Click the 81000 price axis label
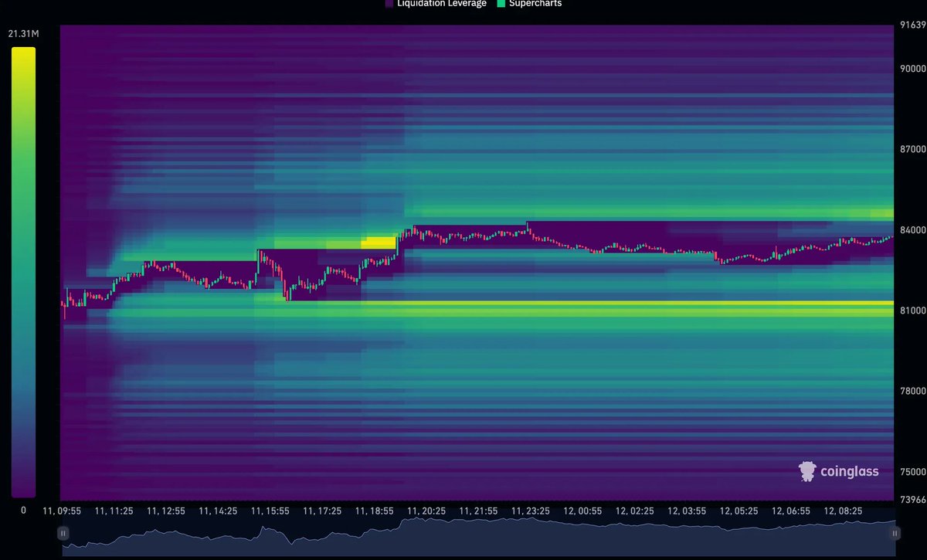927x560 pixels. point(913,310)
